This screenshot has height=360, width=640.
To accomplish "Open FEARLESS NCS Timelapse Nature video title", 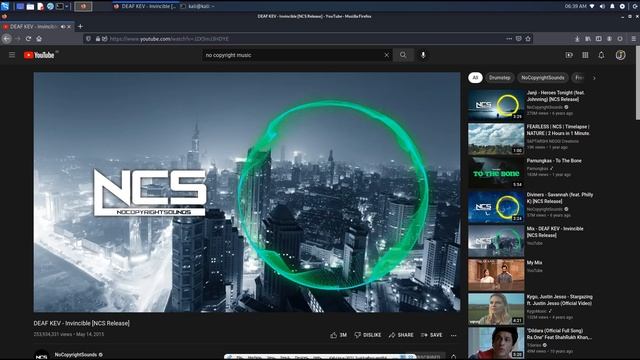I will pos(558,130).
